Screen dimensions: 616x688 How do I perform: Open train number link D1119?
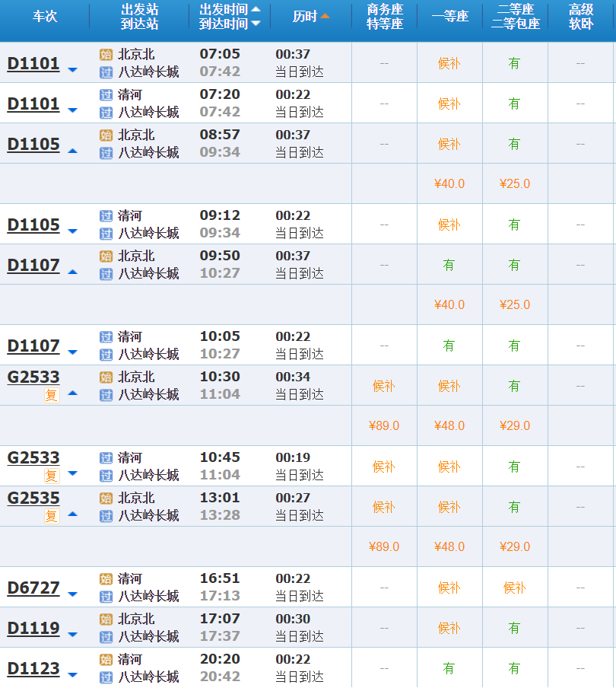[x=33, y=629]
